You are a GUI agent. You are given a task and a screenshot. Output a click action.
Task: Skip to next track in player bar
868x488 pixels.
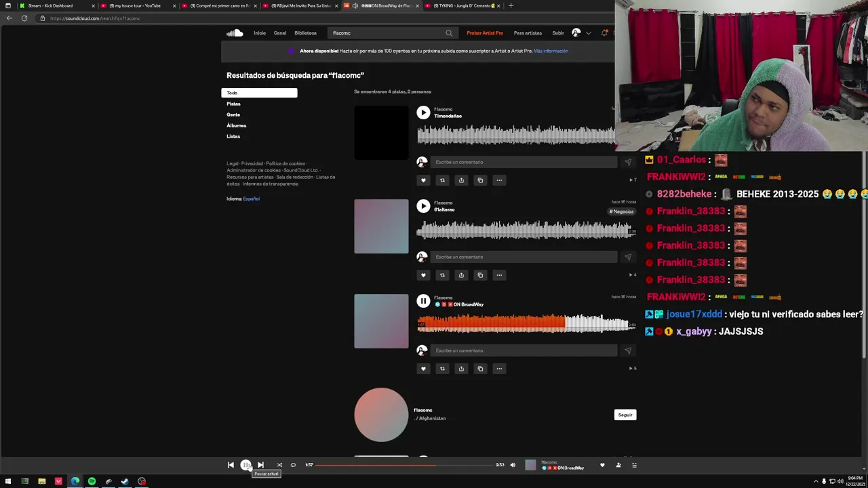[260, 465]
